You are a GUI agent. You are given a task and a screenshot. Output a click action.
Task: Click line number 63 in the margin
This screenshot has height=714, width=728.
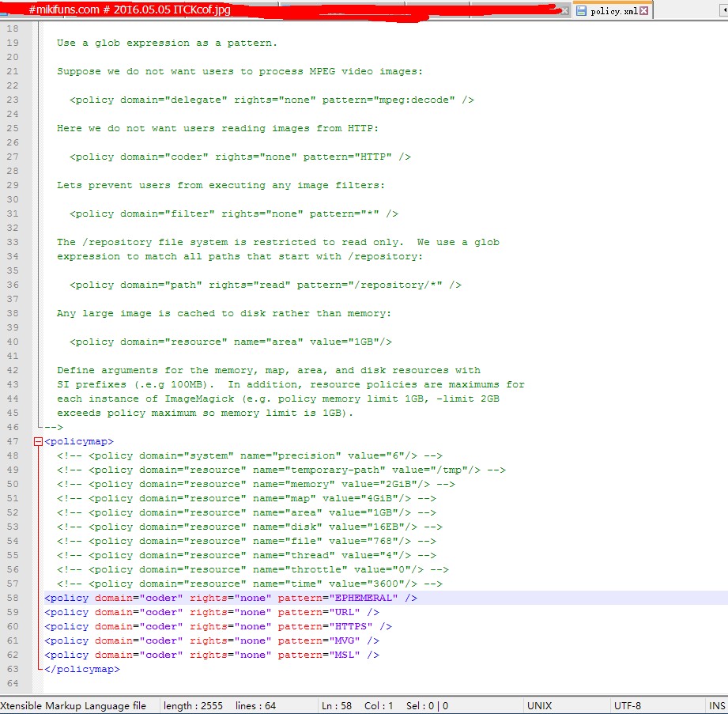12,670
